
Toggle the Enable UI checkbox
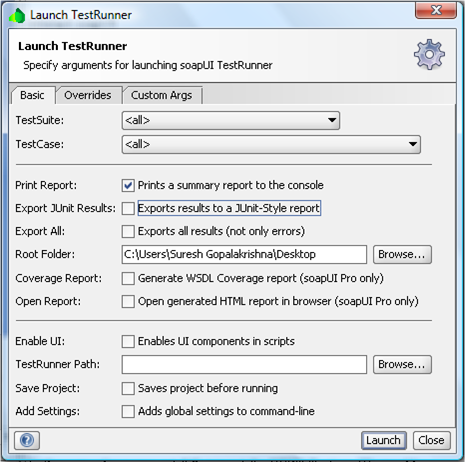tap(128, 341)
